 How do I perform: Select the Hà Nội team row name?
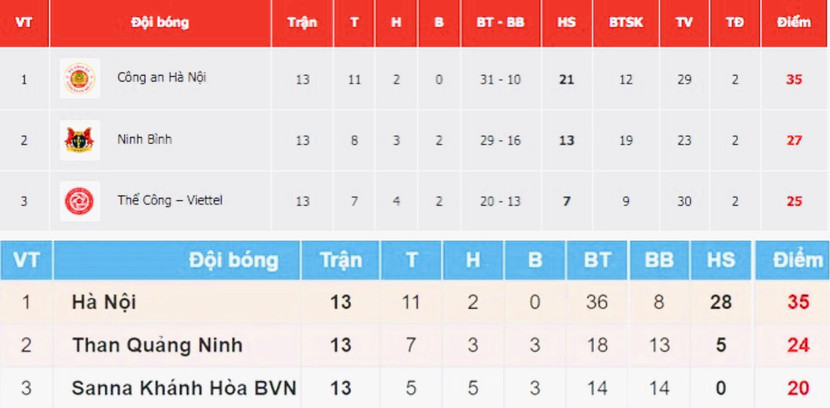coord(104,302)
